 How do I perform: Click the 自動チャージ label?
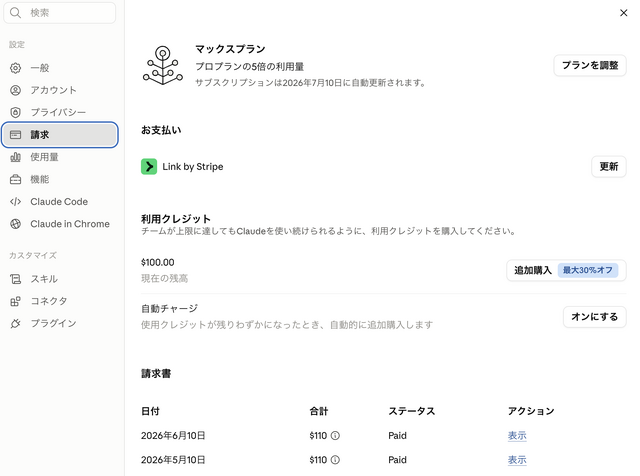tap(169, 309)
